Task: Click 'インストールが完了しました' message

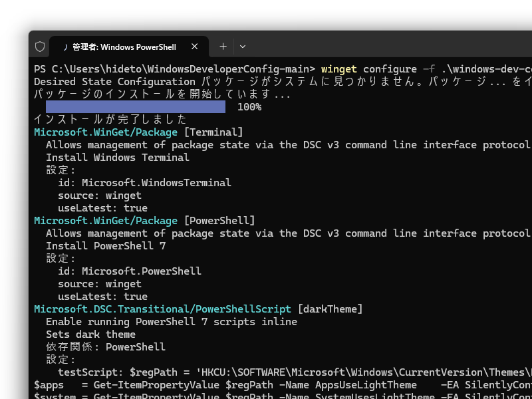Action: coord(110,119)
